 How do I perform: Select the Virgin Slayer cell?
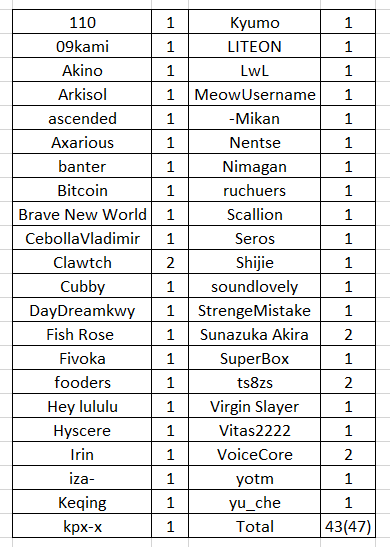tap(254, 406)
